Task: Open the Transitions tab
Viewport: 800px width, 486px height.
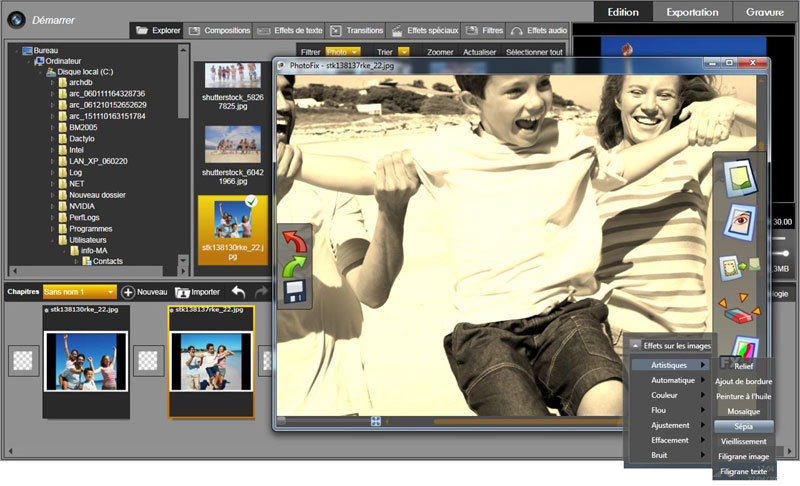Action: [x=356, y=31]
